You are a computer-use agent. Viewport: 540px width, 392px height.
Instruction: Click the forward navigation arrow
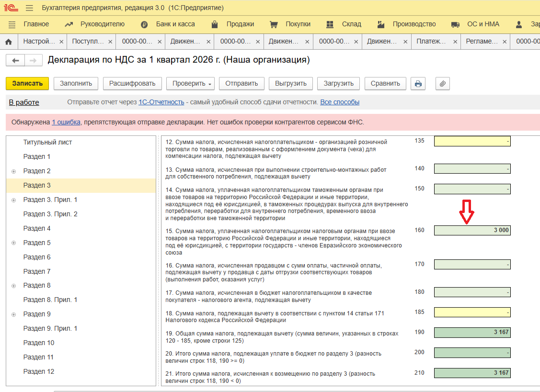tap(33, 60)
